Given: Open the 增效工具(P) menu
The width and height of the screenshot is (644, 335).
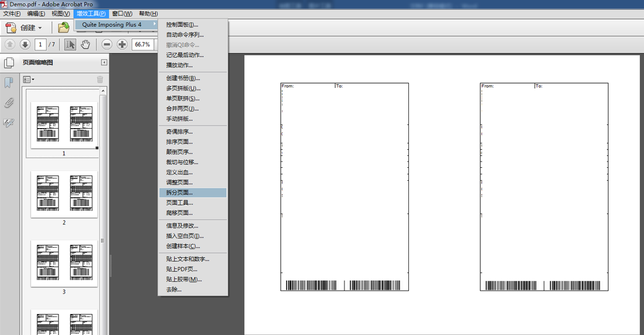Looking at the screenshot, I should tap(91, 13).
